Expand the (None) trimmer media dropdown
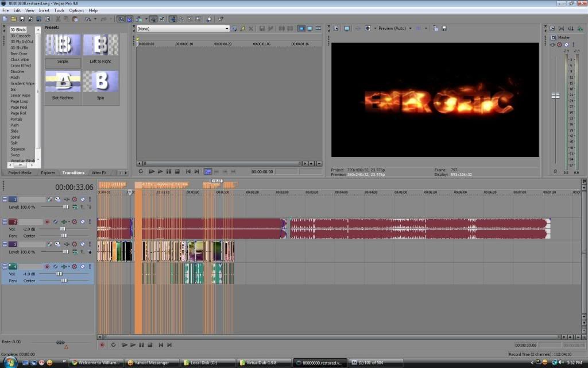 227,28
